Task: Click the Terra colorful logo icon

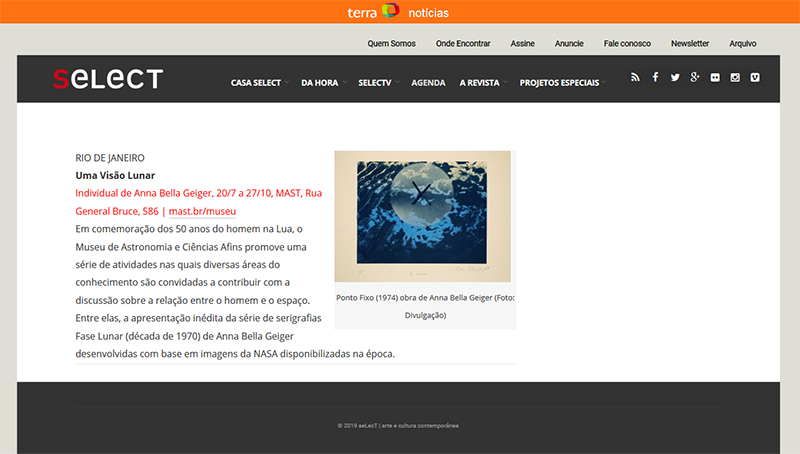Action: [391, 10]
